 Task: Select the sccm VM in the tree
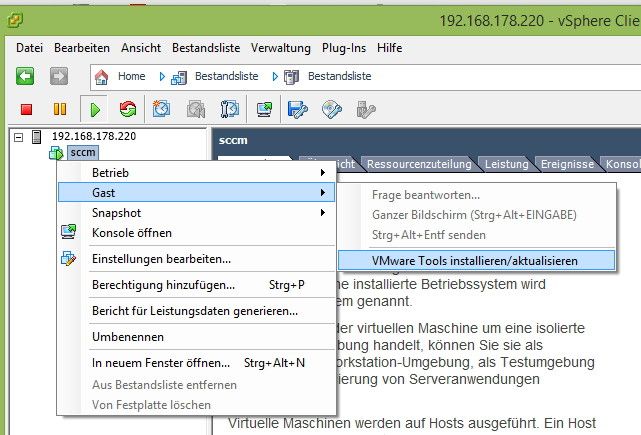click(83, 153)
